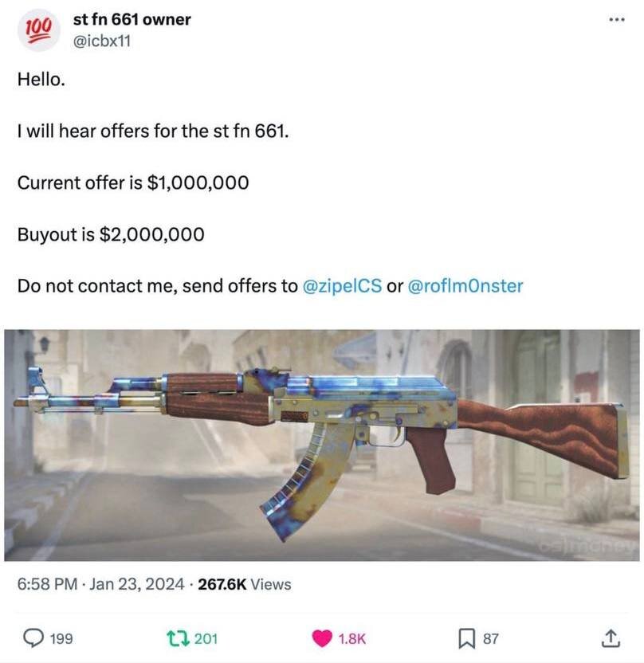Screen dimensions: 644x663
Task: Open the share upload arrow icon
Action: (611, 638)
